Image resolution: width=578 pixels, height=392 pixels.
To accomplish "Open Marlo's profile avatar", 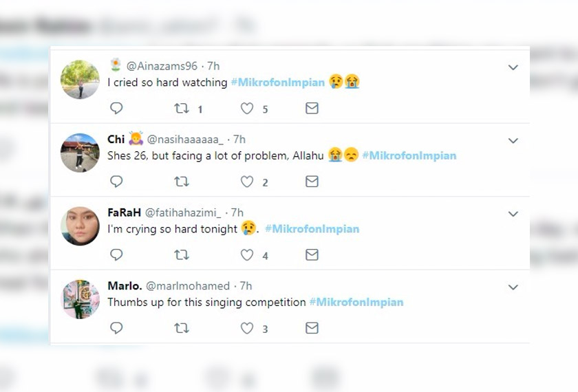I will point(80,299).
